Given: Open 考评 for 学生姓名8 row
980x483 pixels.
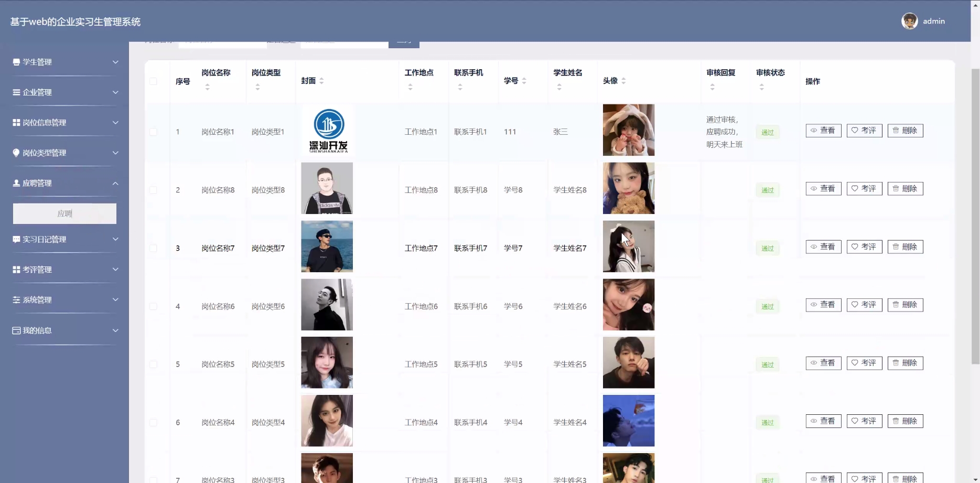Looking at the screenshot, I should [864, 189].
